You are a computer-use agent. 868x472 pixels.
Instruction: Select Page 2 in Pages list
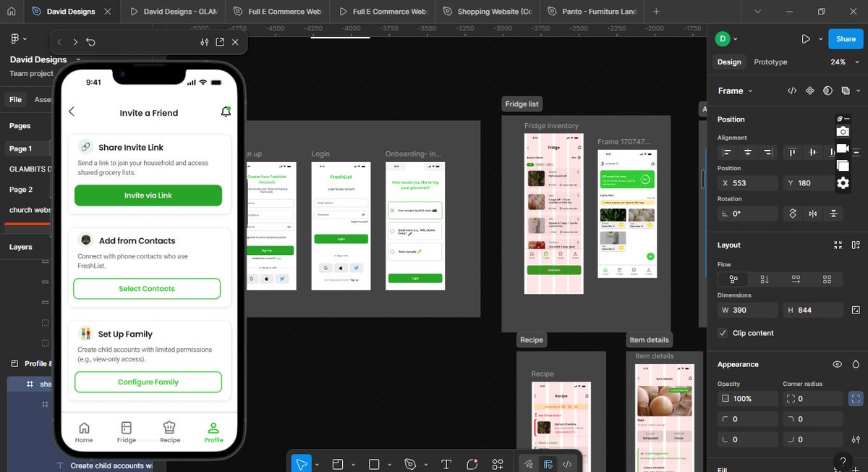tap(21, 190)
